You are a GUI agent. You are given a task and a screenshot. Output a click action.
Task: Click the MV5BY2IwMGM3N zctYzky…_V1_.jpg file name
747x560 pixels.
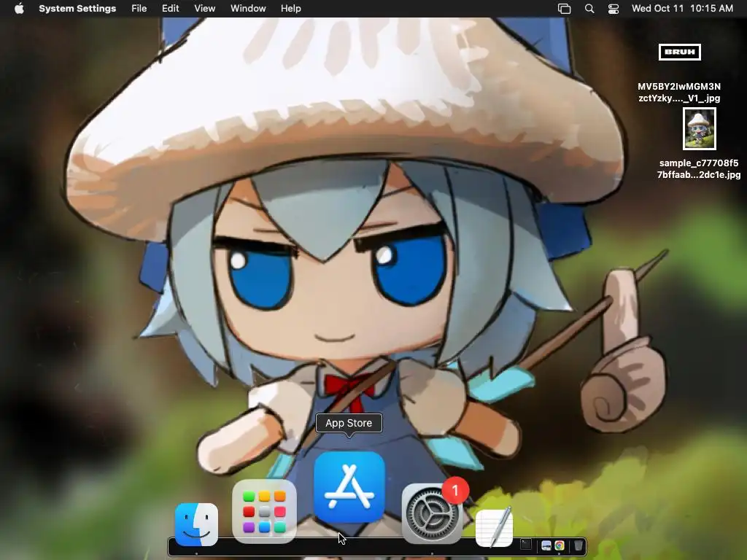679,93
